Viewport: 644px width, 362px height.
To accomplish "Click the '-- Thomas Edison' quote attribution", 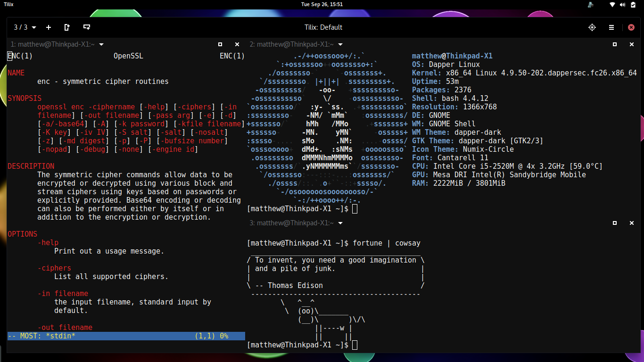I will pos(289,285).
